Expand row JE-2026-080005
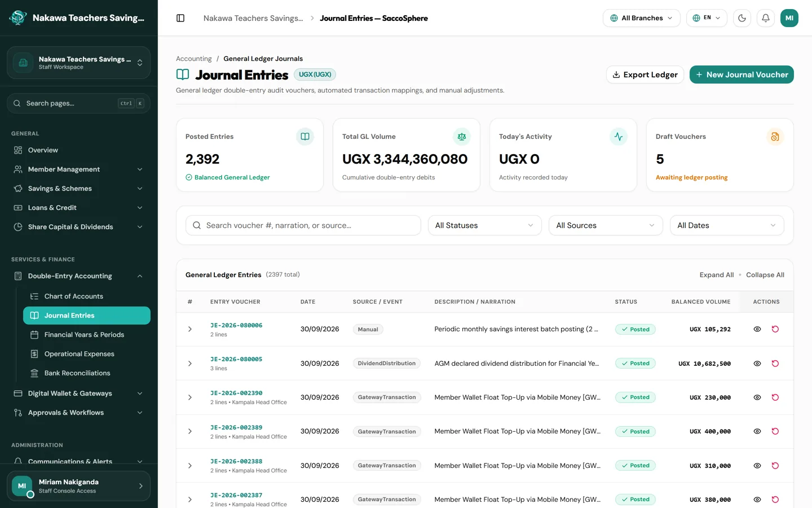Viewport: 812px width, 508px height. tap(190, 364)
